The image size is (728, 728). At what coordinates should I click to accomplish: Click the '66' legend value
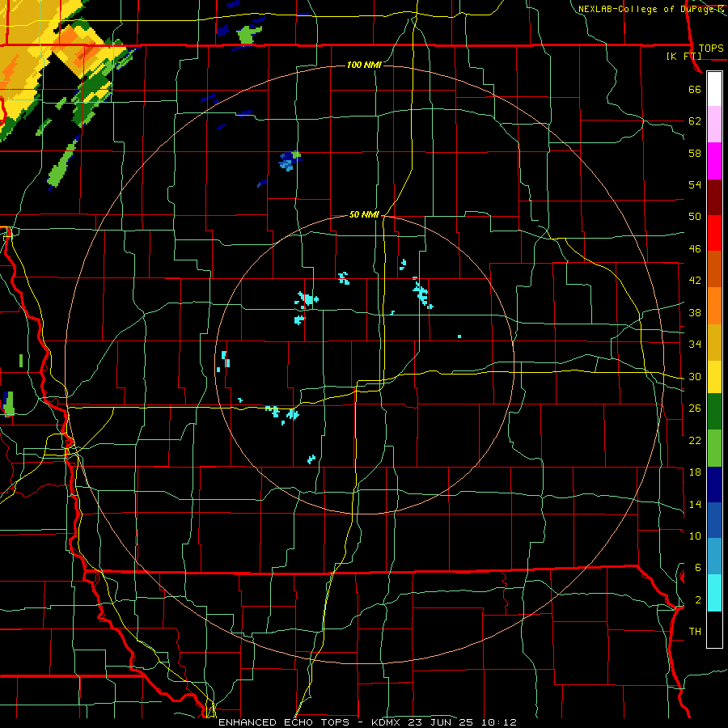(x=695, y=90)
